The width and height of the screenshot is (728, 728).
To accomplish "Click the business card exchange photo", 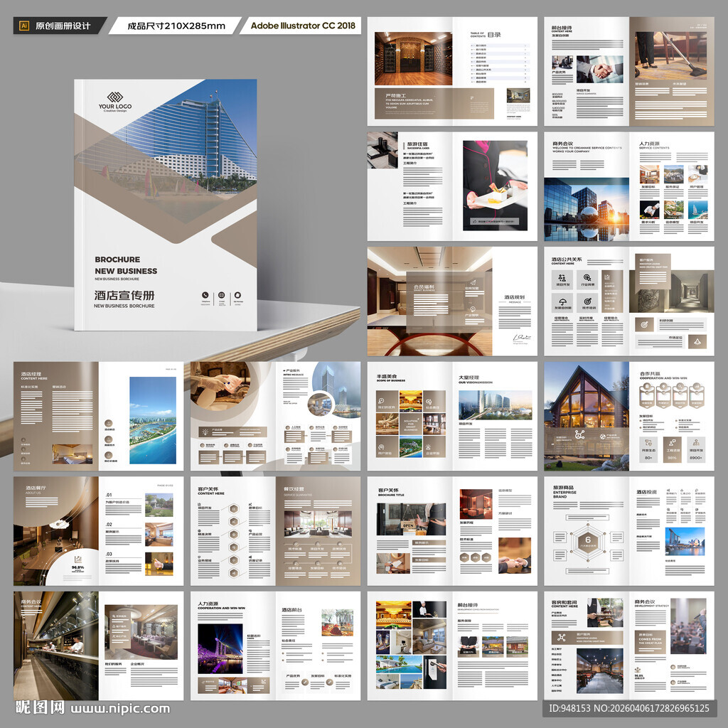I will [515, 556].
